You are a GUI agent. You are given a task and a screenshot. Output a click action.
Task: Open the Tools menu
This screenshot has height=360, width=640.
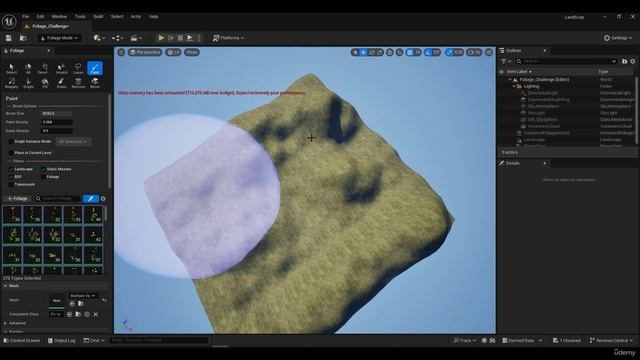80,17
